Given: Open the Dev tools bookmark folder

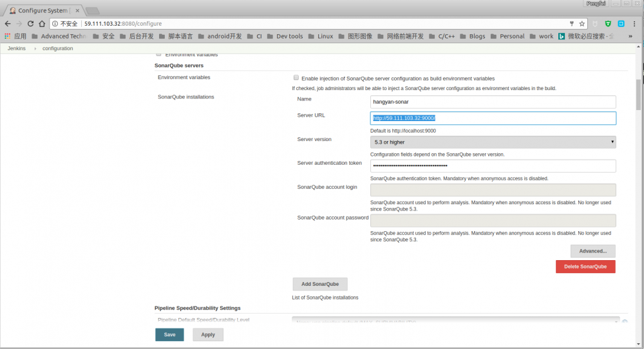Looking at the screenshot, I should point(285,36).
